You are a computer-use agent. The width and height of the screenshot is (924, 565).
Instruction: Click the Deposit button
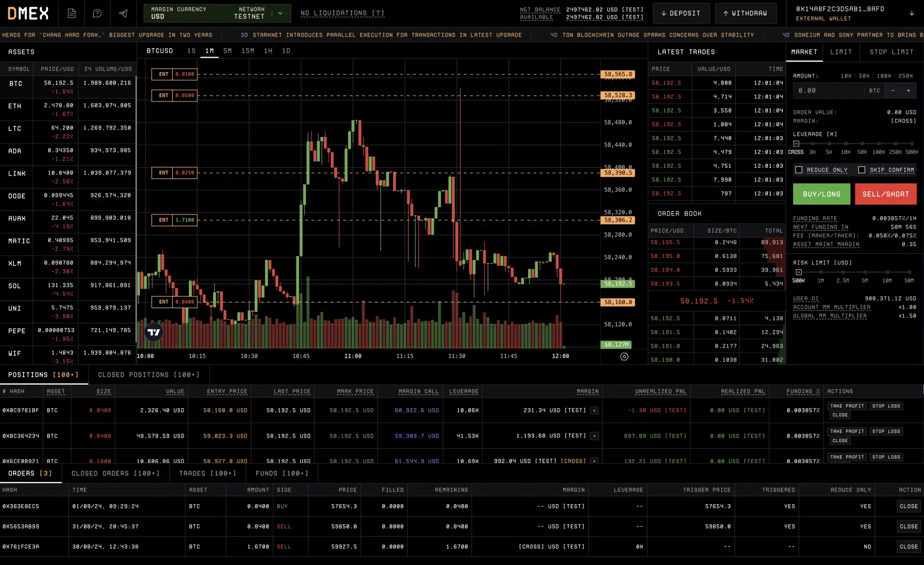(681, 13)
